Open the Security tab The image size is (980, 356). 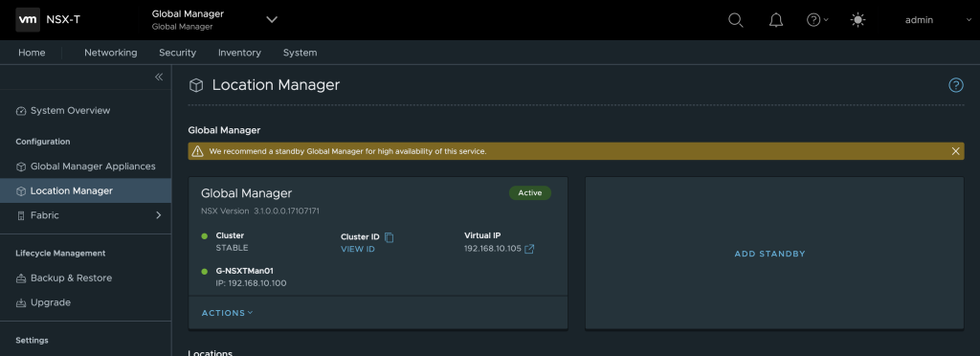click(x=177, y=53)
